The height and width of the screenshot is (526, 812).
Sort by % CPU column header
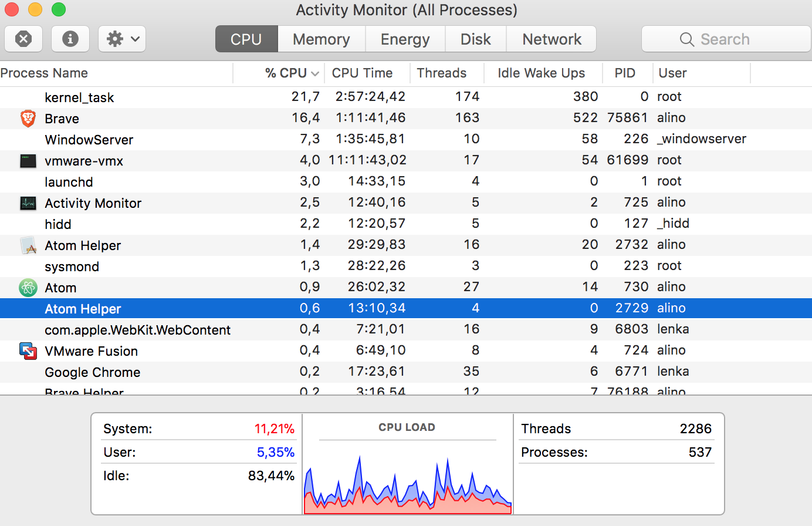click(279, 73)
